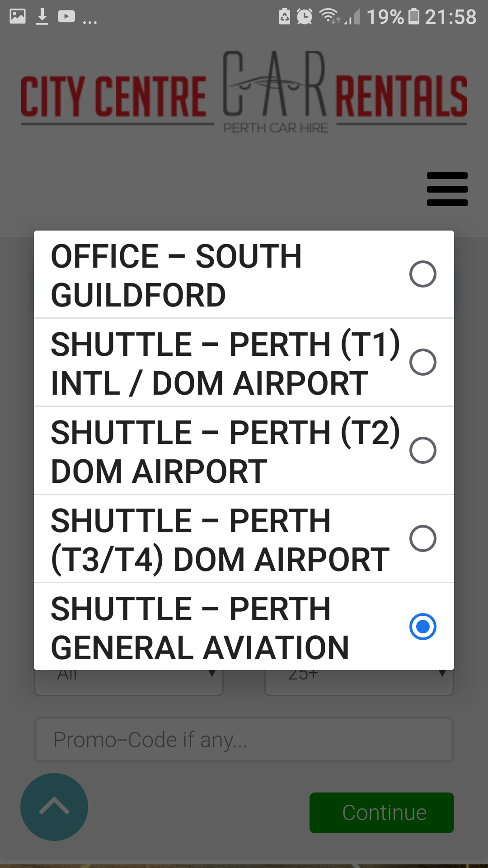Expand the vehicle type 'All' dropdown

click(129, 682)
